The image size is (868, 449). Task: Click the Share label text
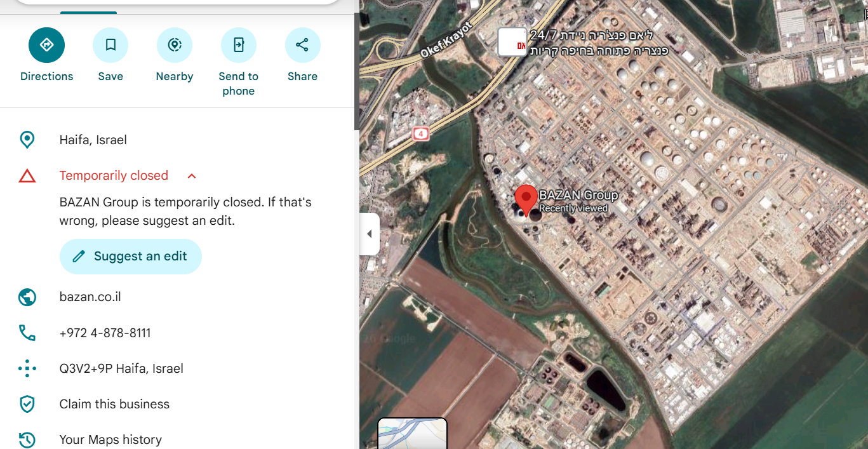(x=302, y=76)
